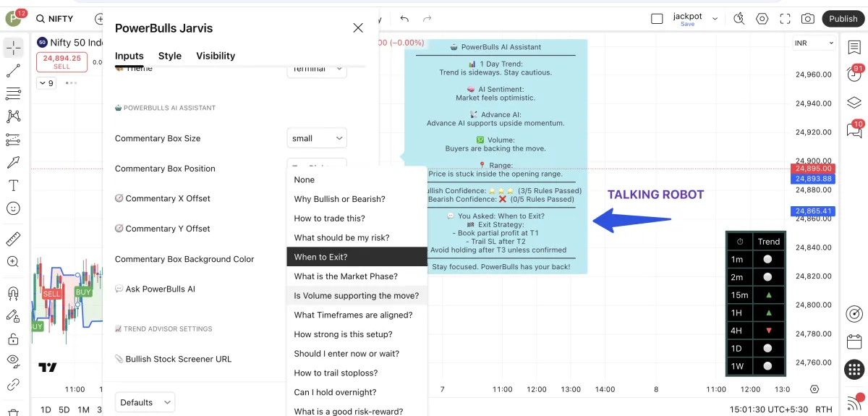Select the zoom in tool

coord(13,262)
